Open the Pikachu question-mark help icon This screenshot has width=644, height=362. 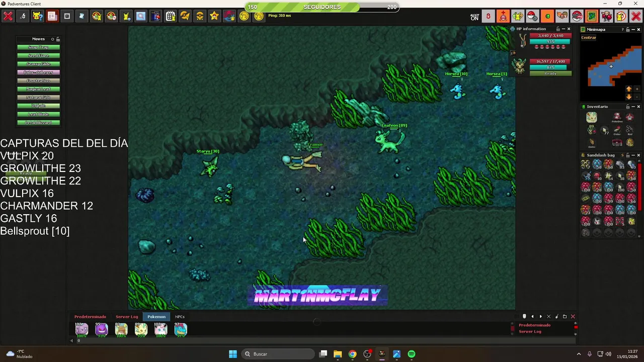[37, 16]
